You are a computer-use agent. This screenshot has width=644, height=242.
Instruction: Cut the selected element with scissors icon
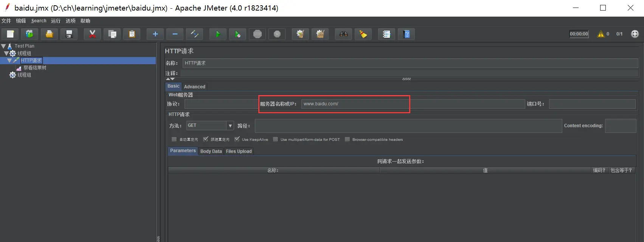point(92,34)
